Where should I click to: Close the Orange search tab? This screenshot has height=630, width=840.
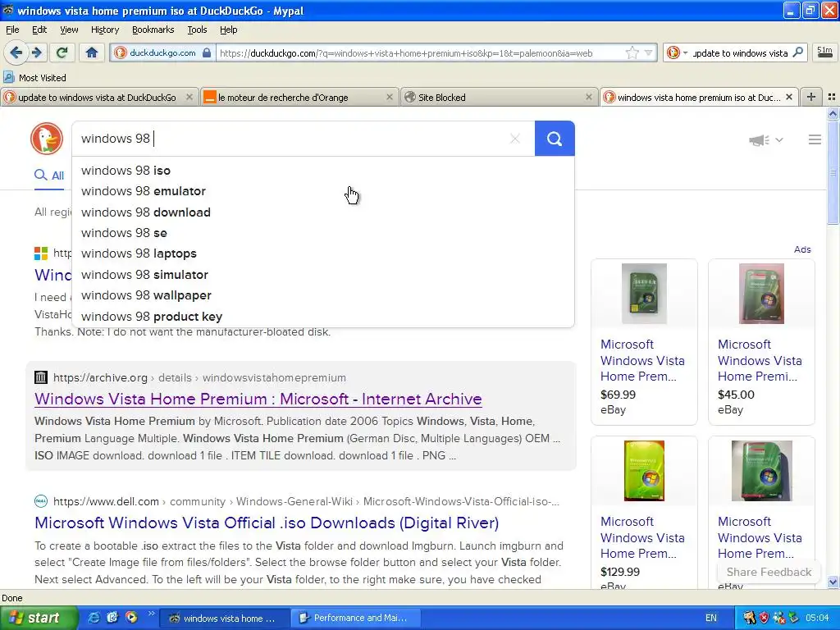coord(390,97)
